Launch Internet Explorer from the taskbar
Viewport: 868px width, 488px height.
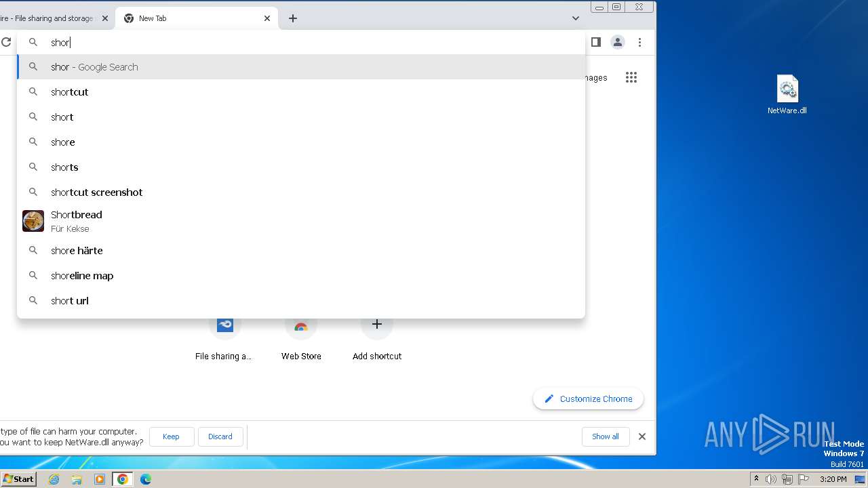pos(54,479)
